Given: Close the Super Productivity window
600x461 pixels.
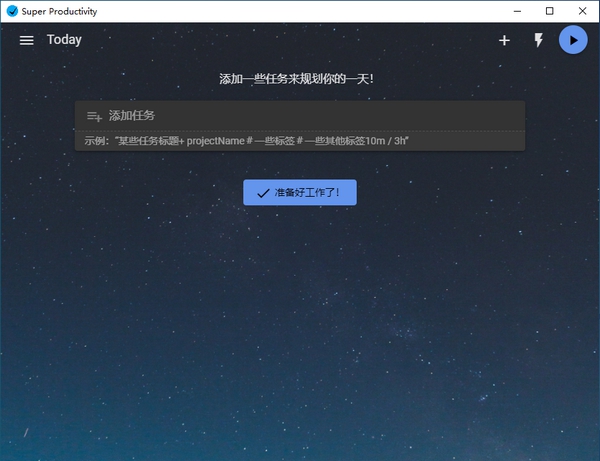Looking at the screenshot, I should pyautogui.click(x=582, y=11).
